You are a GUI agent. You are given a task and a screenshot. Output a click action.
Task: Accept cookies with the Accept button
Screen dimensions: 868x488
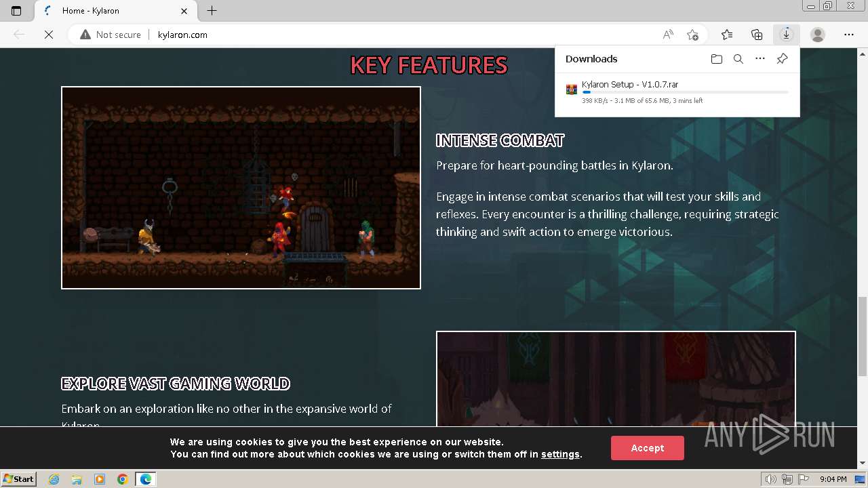click(x=647, y=448)
